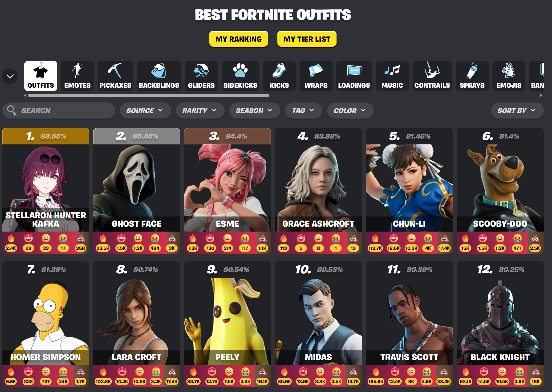Switch to the Backblings tab
Image resolution: width=552 pixels, height=392 pixels.
(x=159, y=76)
